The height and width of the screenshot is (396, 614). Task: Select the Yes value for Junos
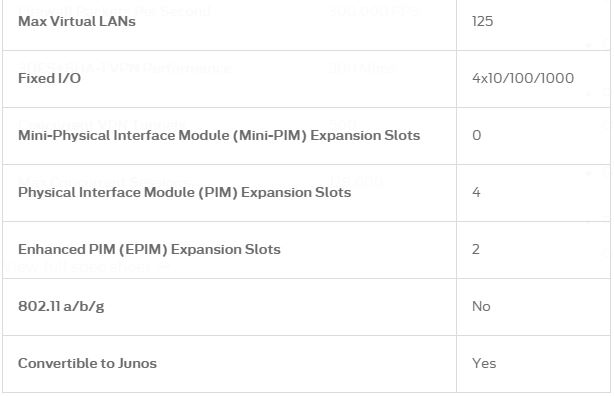tap(484, 363)
